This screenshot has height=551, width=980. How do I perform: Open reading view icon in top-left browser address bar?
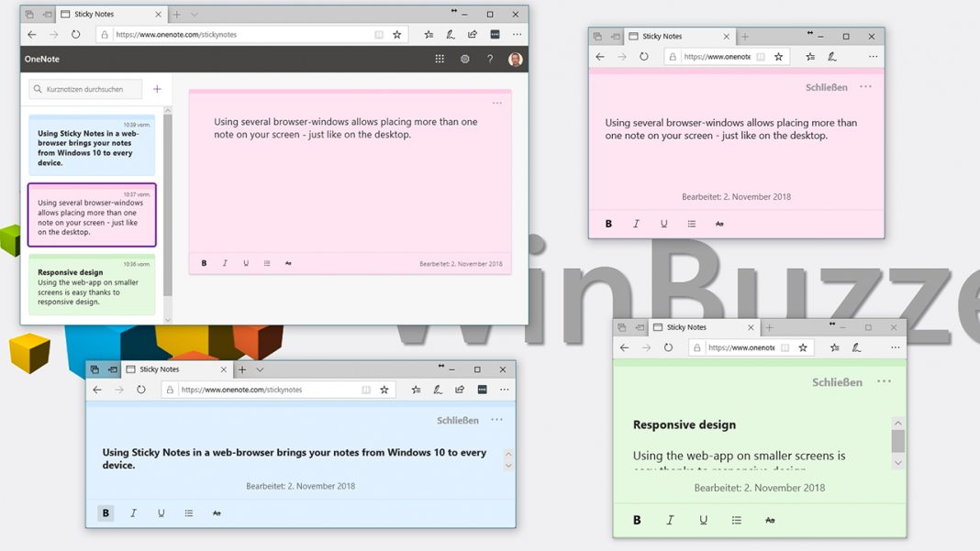pos(379,34)
